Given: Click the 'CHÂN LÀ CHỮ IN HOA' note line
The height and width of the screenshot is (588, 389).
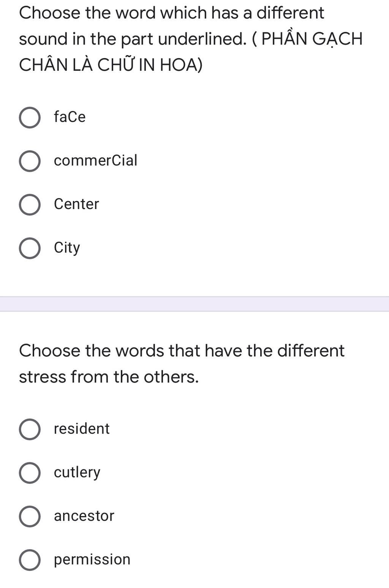Looking at the screenshot, I should 111,65.
